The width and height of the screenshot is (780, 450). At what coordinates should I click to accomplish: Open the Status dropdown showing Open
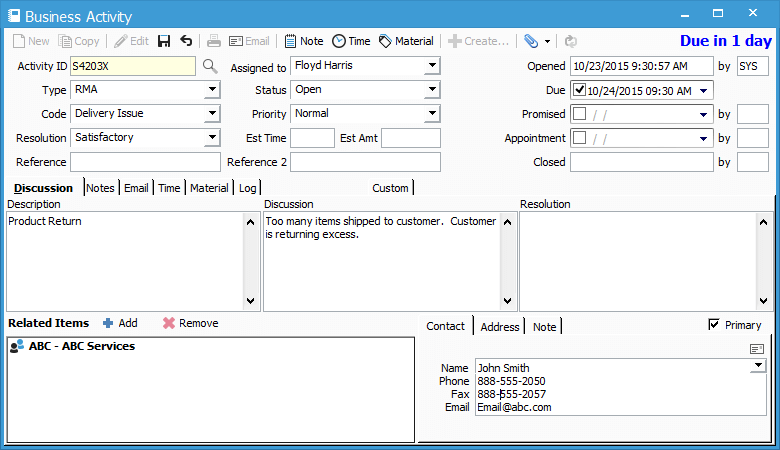pos(432,90)
